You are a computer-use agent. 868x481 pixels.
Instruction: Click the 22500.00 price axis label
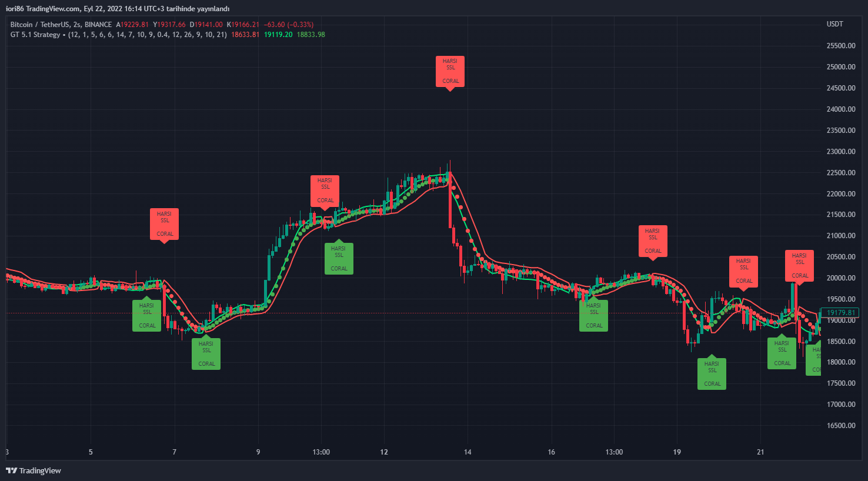[841, 173]
